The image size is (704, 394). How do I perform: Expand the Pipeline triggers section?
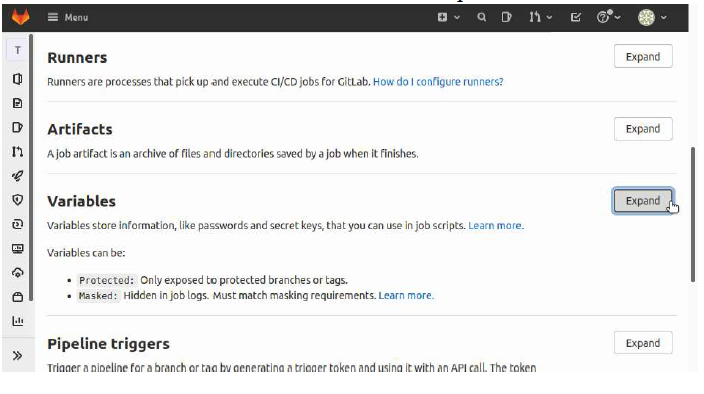(643, 343)
